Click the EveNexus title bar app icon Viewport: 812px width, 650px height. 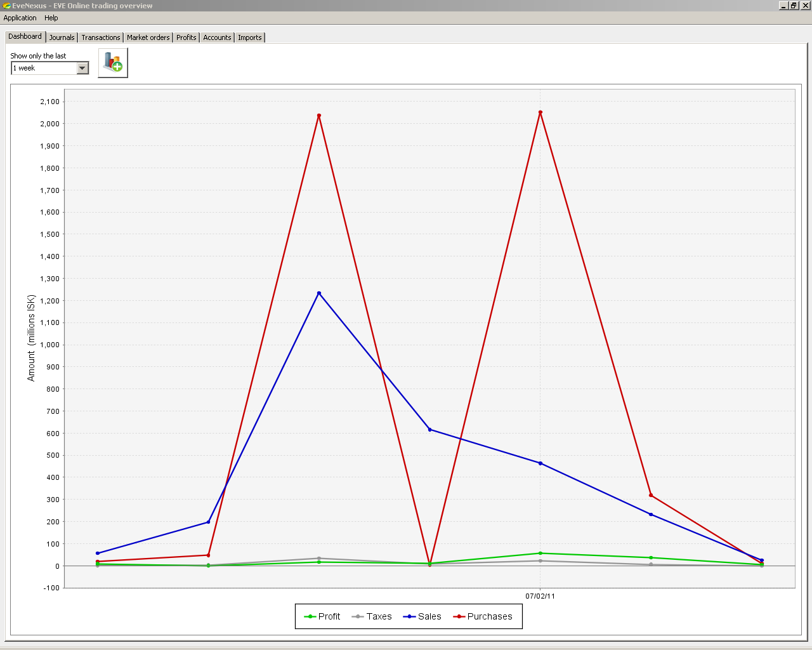pyautogui.click(x=7, y=6)
